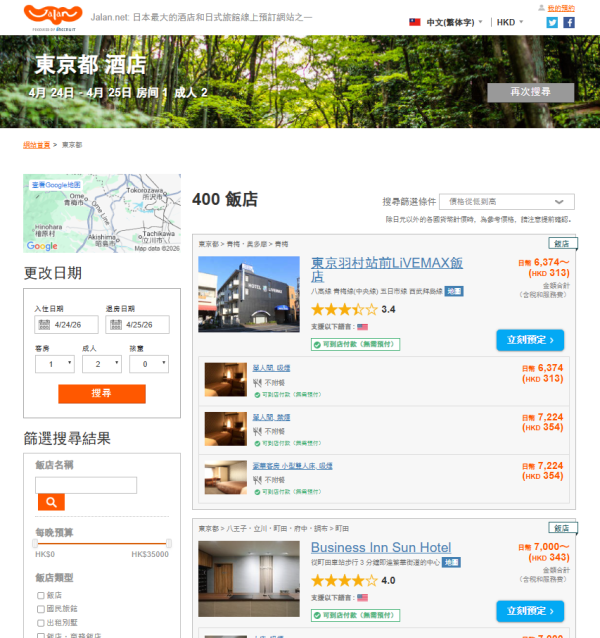Click the minimum budget slider handle
Image resolution: width=600 pixels, height=638 pixels.
35,543
